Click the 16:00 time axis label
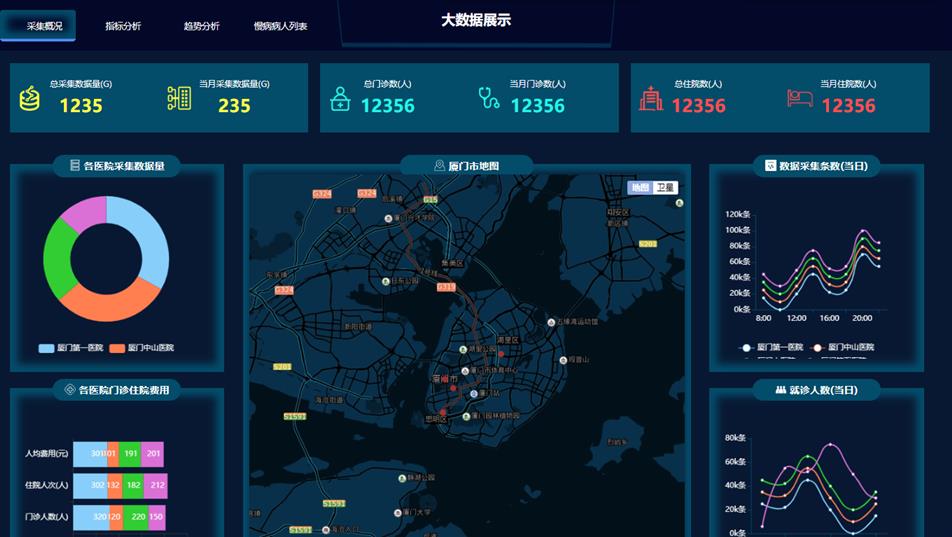This screenshot has height=537, width=952. point(829,318)
